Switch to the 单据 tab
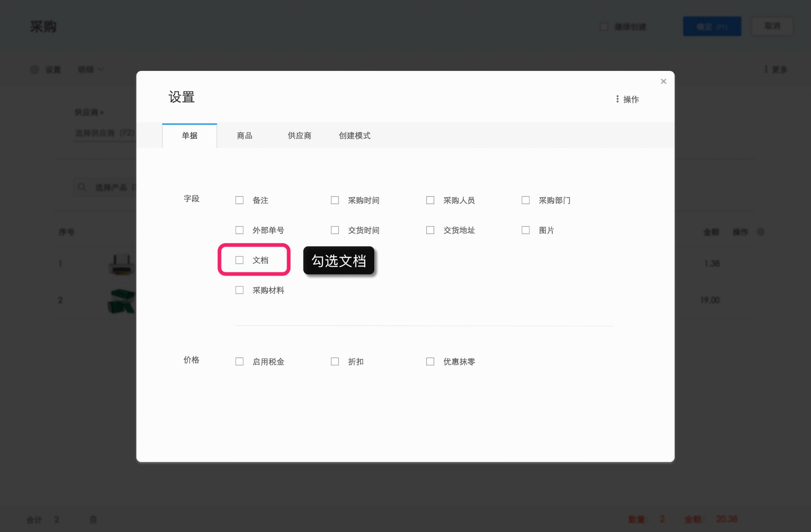Screen dimensions: 811x532 (189, 136)
